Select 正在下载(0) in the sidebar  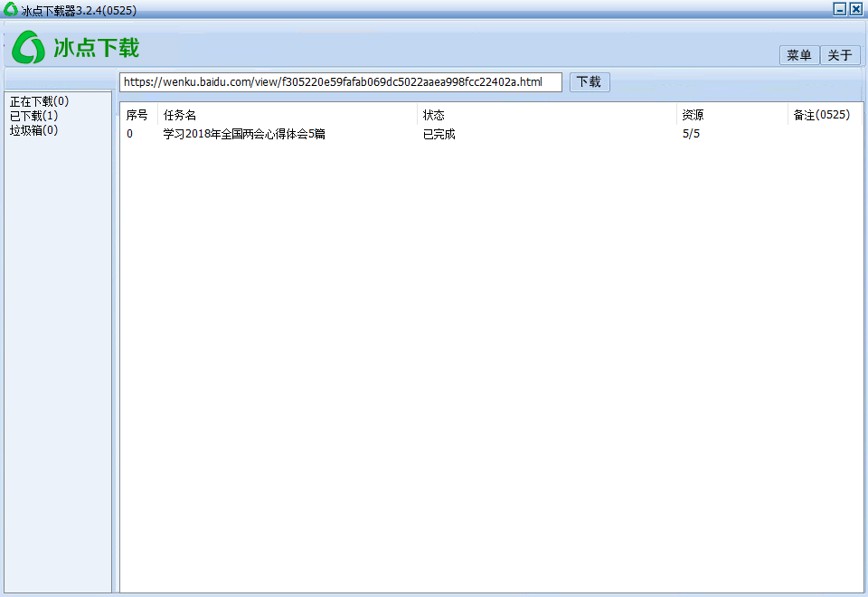pos(39,101)
